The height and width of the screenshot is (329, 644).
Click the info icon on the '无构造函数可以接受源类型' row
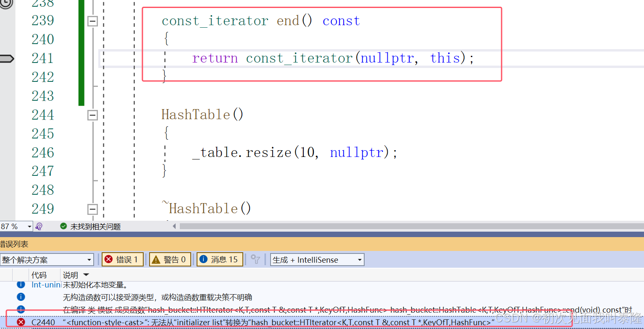[21, 297]
